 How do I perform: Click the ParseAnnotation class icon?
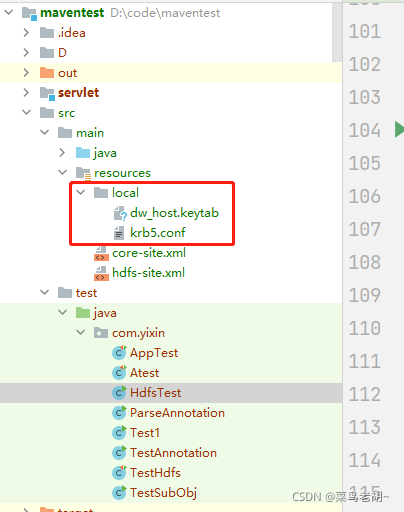(119, 413)
